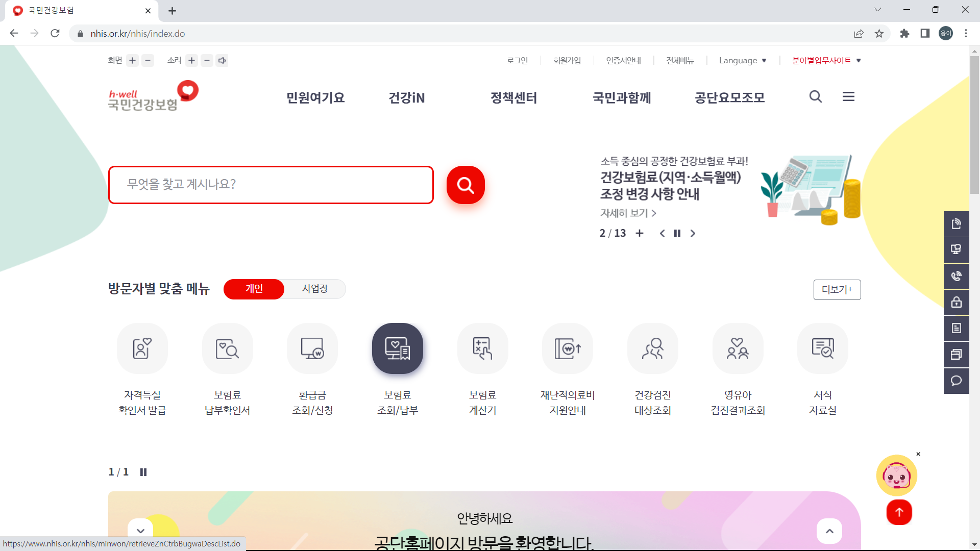Click the 무엇을 찾고 계시나요 search field
Viewport: 980px width, 551px height.
[x=271, y=185]
